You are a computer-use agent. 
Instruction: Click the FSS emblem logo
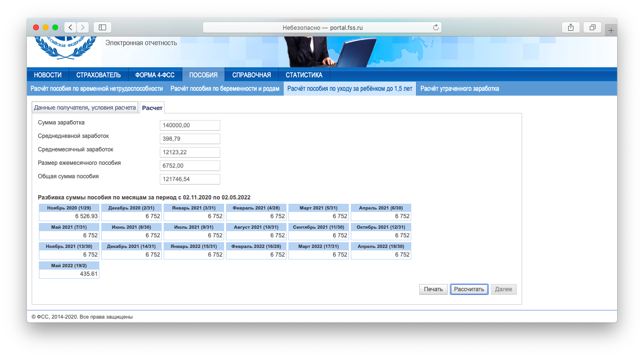(62, 47)
